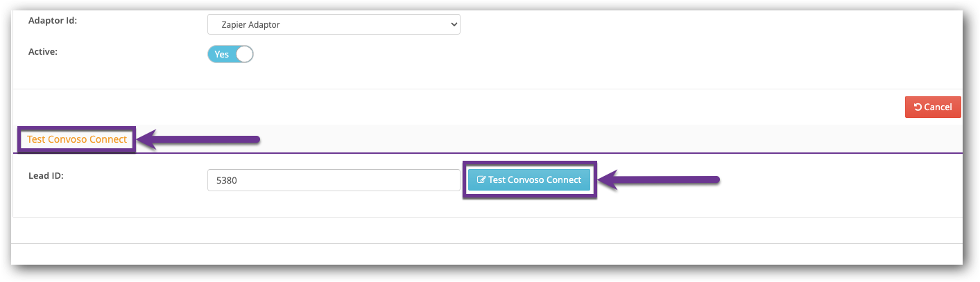980x282 pixels.
Task: Click the orange Test Convoso Connect heading
Action: [77, 139]
